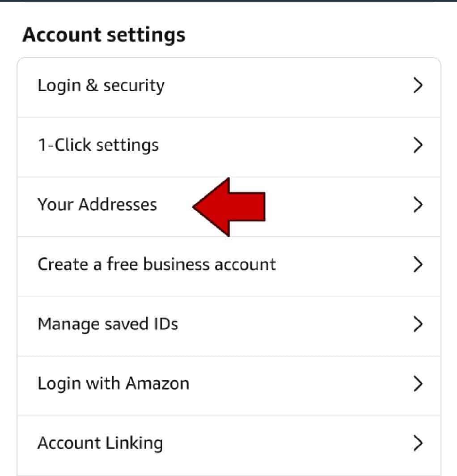Choose Manage saved IDs from the list

[107, 323]
